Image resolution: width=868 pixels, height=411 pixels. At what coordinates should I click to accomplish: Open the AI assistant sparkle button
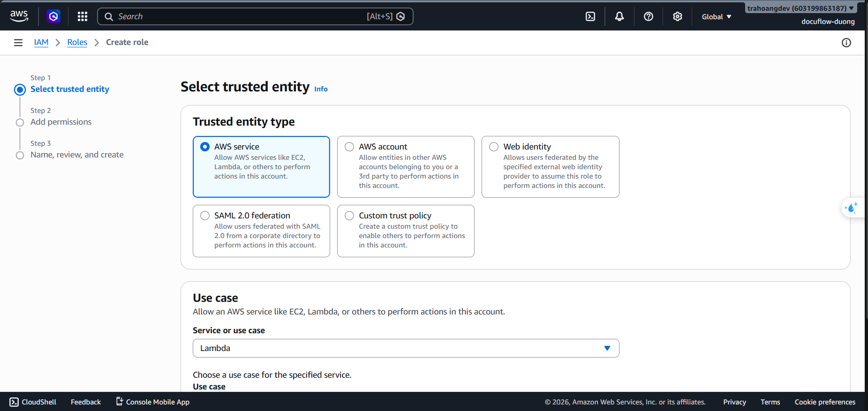click(x=852, y=208)
